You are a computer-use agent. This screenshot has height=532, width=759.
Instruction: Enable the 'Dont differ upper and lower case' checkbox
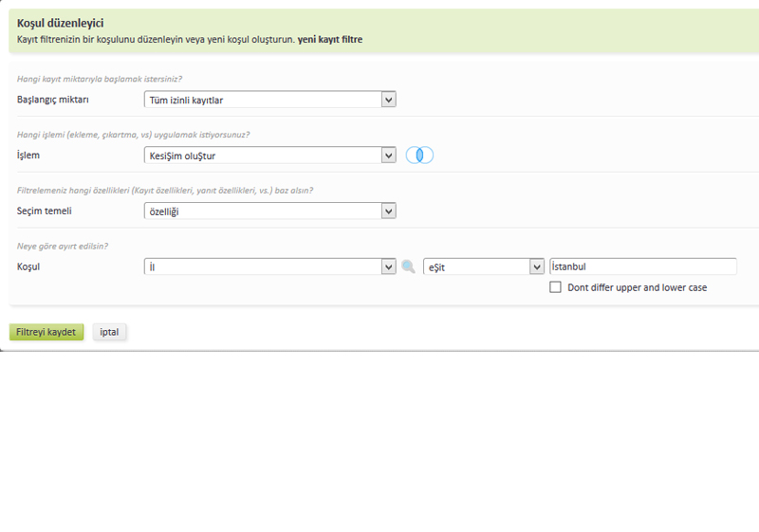(x=555, y=287)
